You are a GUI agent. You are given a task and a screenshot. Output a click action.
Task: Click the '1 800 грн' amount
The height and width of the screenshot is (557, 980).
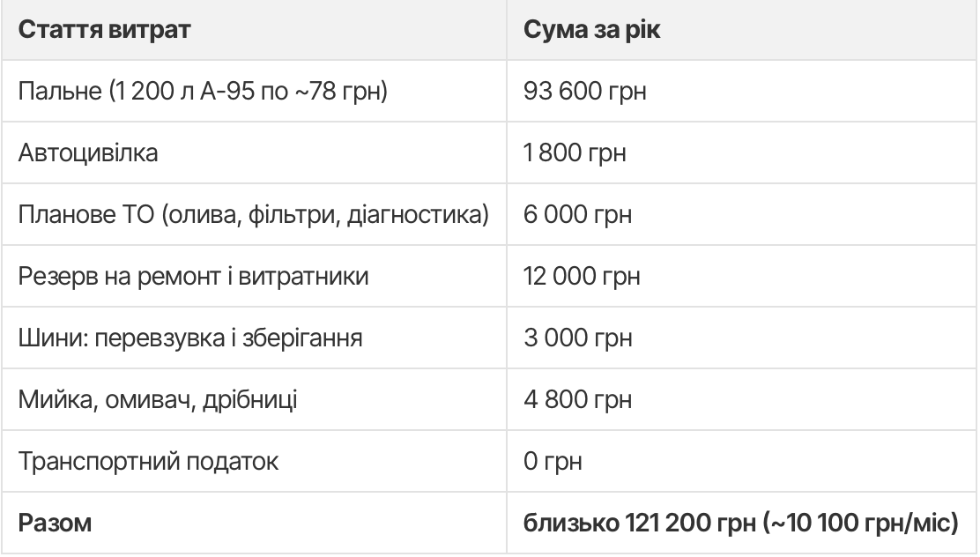[575, 152]
